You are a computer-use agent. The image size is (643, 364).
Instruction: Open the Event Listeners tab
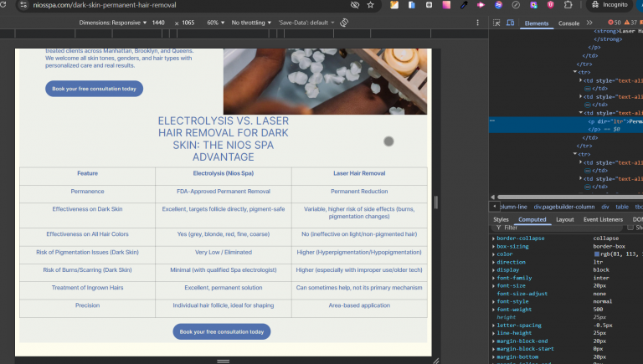[x=603, y=219]
